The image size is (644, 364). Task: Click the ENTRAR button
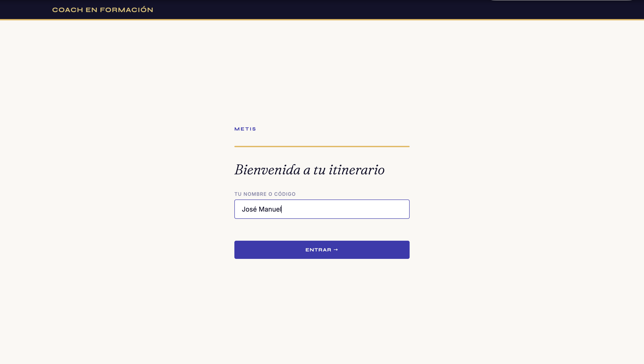322,250
